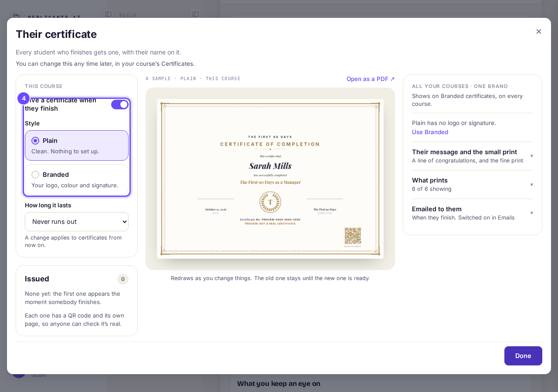Expand the What prints section
558x392 pixels.
point(473,184)
